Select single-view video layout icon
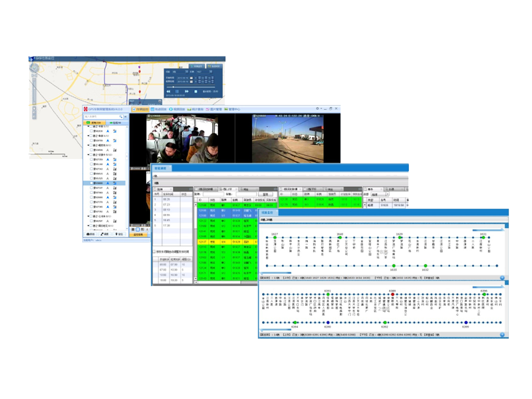532x399 pixels. click(133, 229)
